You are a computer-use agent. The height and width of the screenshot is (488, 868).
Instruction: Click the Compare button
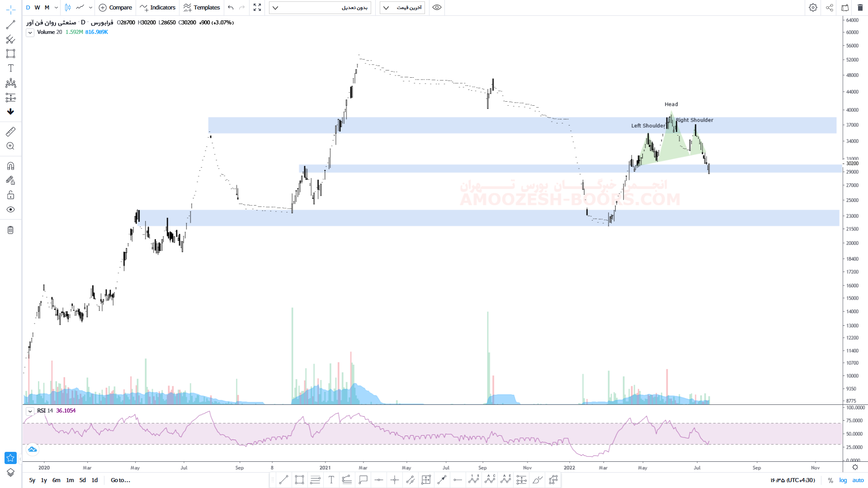[x=115, y=7]
